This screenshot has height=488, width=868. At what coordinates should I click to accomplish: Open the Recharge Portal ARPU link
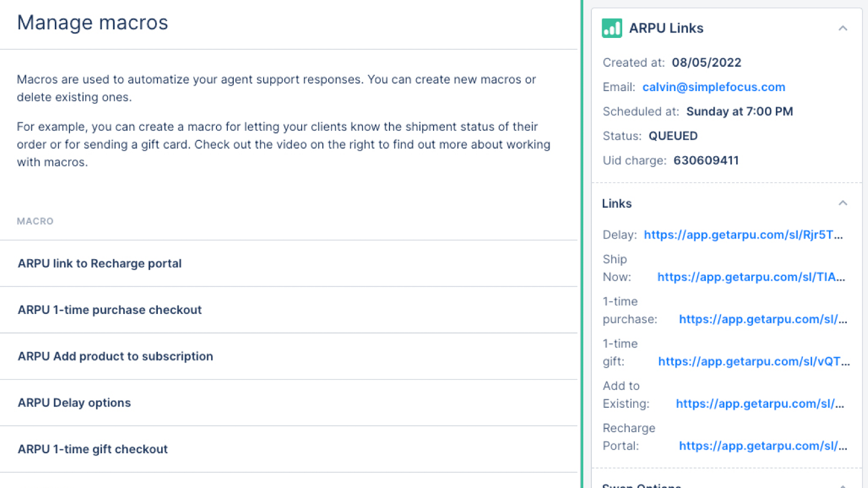click(762, 446)
